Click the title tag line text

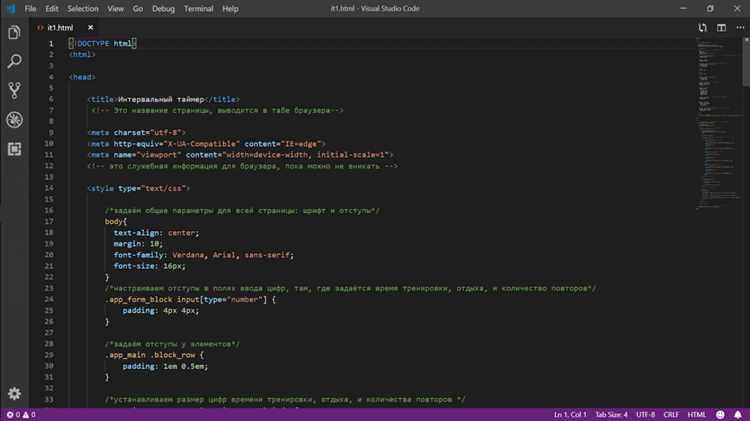[x=163, y=100]
